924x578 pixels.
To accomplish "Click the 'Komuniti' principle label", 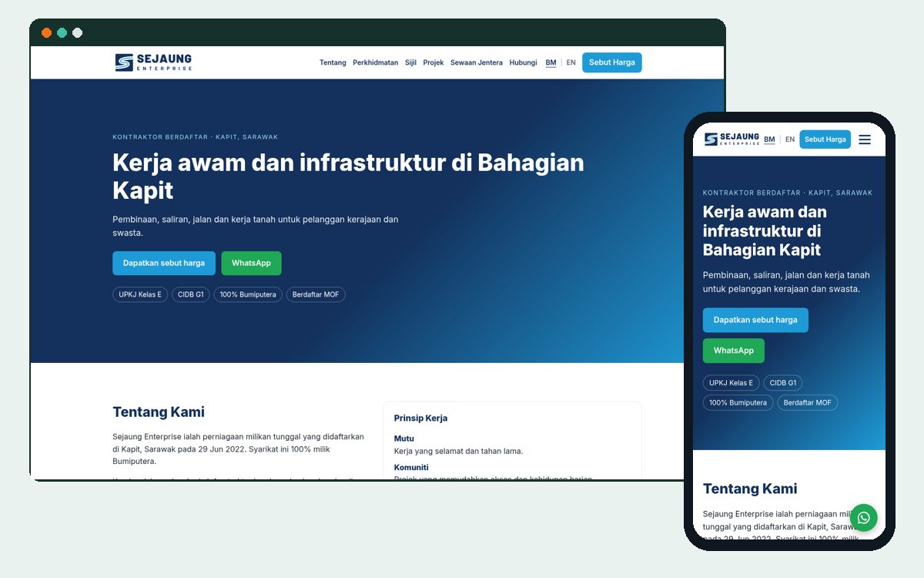I will (411, 467).
